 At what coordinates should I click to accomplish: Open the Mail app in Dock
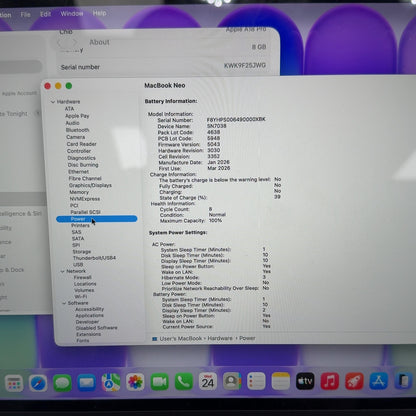click(87, 383)
